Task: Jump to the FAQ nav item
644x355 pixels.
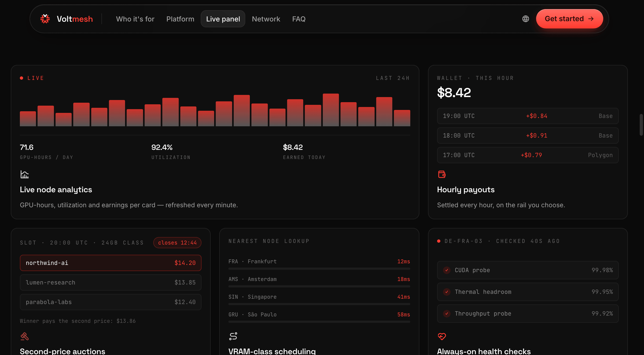Action: click(299, 19)
